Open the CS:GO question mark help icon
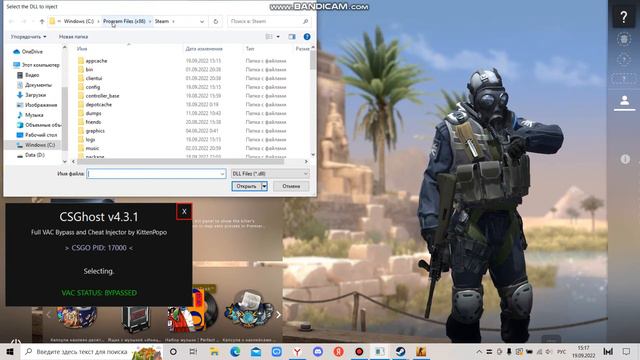Image resolution: width=640 pixels, height=360 pixels. pyautogui.click(x=623, y=17)
